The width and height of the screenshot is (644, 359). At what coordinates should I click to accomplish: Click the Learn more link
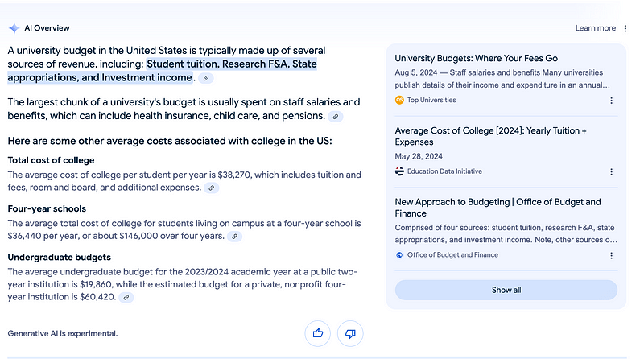[x=595, y=28]
